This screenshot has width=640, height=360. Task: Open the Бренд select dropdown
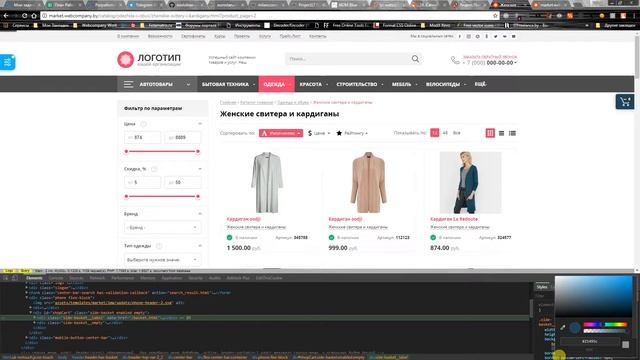pos(162,227)
